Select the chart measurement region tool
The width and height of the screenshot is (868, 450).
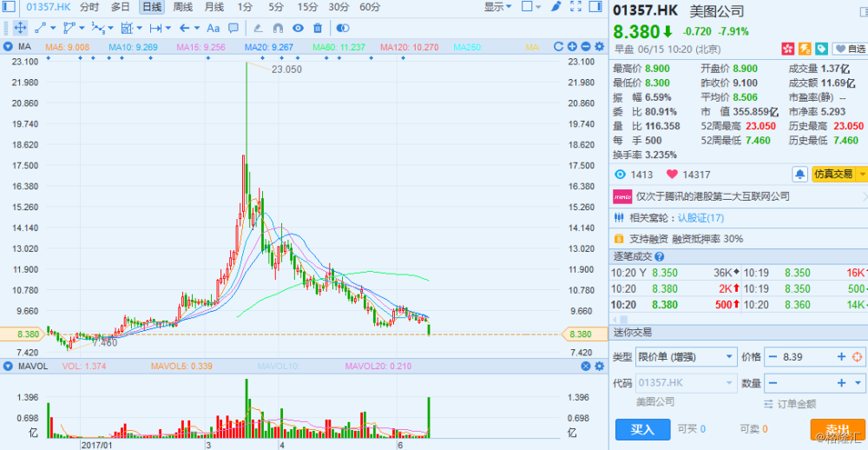pos(127,28)
